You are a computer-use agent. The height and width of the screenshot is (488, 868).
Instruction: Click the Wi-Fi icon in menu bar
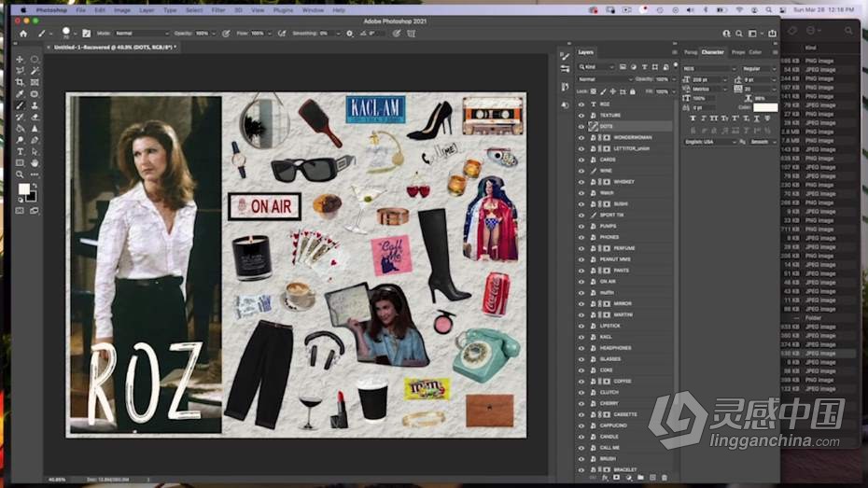pyautogui.click(x=739, y=10)
